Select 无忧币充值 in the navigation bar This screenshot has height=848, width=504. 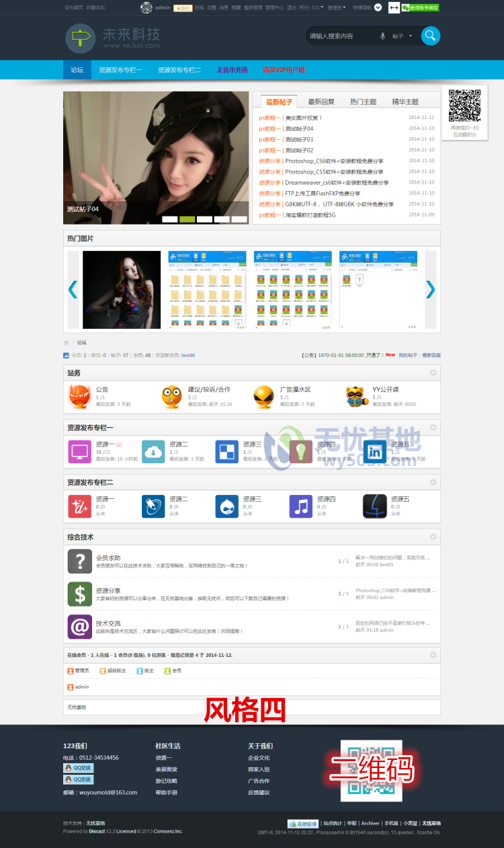tap(232, 70)
